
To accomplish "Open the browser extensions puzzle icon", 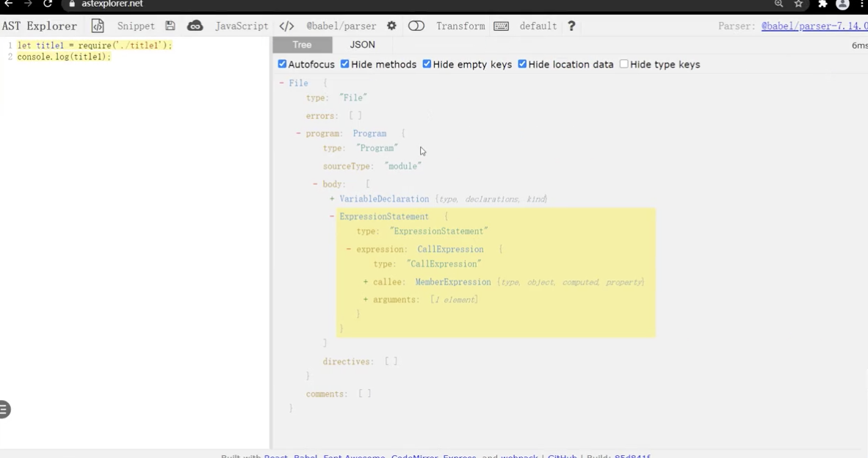I will [x=822, y=4].
